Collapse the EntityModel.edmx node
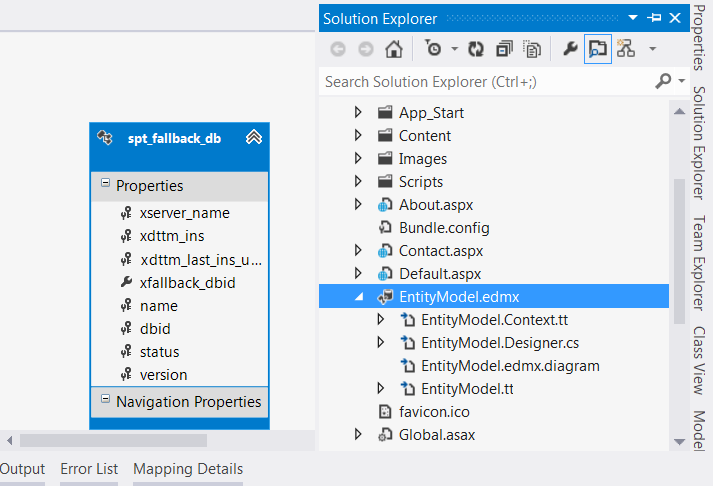Image resolution: width=713 pixels, height=486 pixels. coord(359,297)
